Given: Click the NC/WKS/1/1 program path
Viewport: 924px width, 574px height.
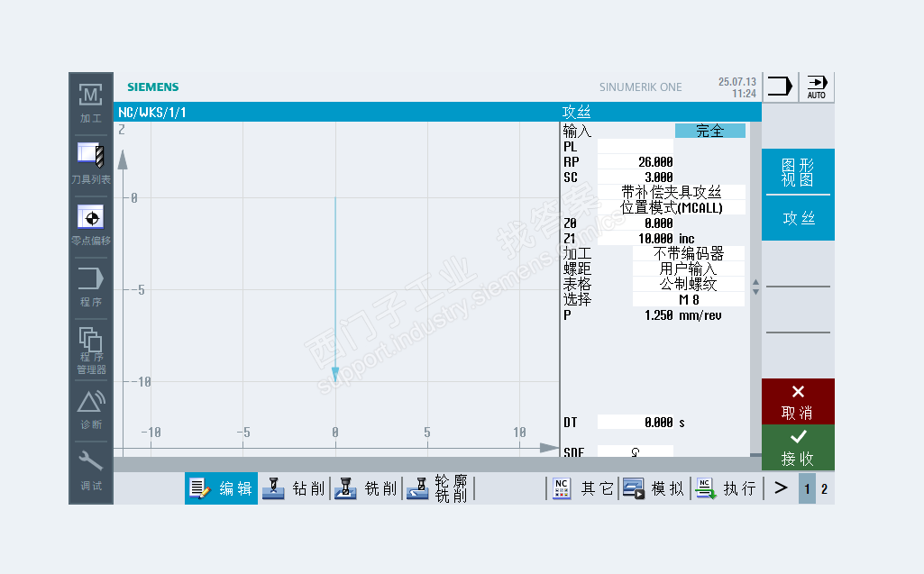Looking at the screenshot, I should [x=152, y=113].
